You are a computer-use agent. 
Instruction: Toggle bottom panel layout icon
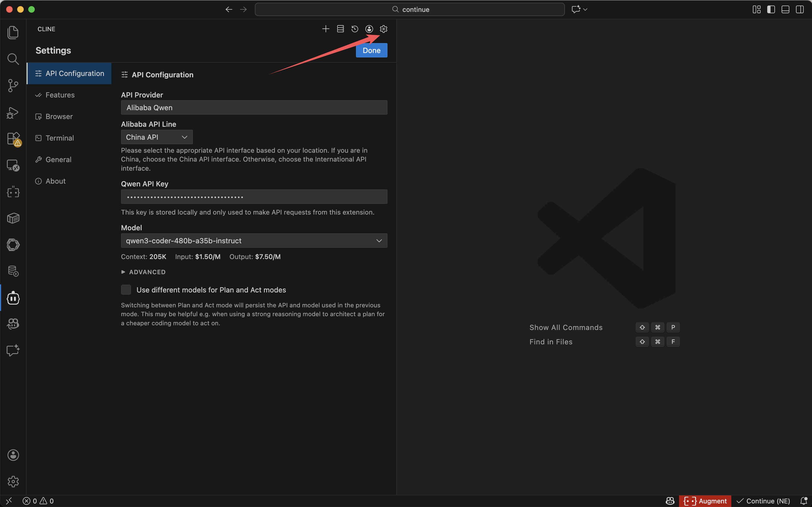[x=785, y=9]
